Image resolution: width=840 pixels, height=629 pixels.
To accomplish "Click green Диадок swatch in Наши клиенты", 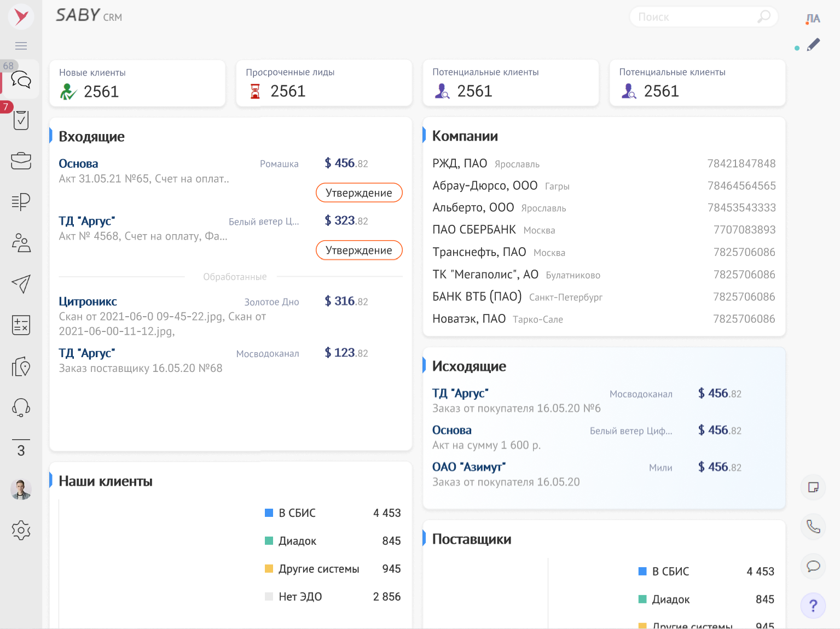I will [269, 540].
